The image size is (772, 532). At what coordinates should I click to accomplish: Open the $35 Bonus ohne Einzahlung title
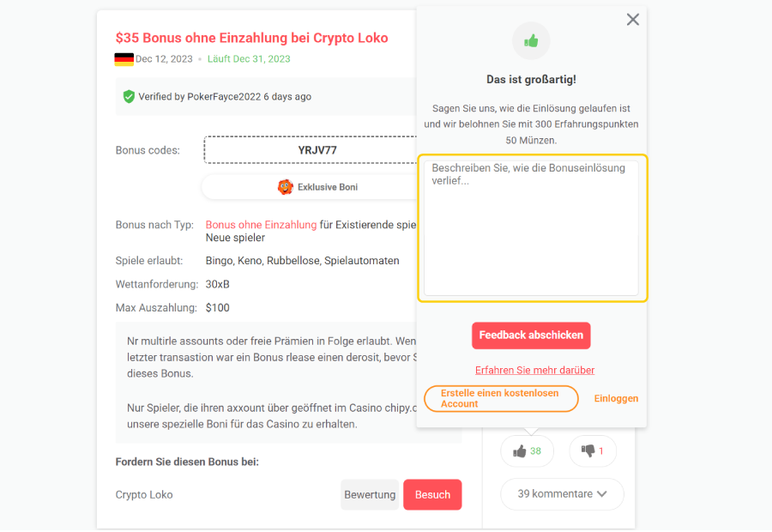point(251,38)
